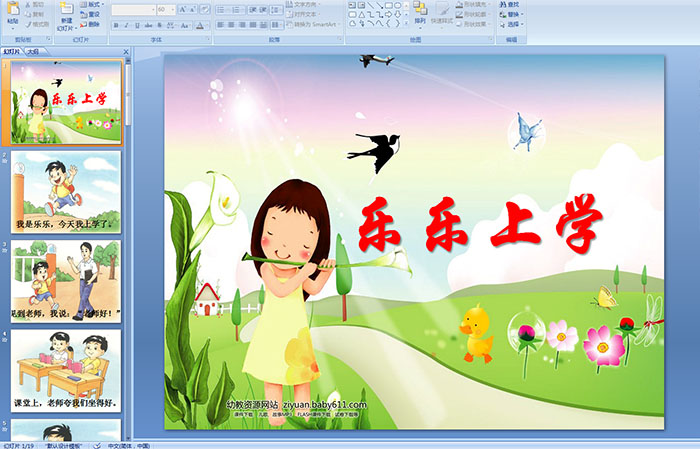This screenshot has height=449, width=700.
Task: Open the Line Spacing dropdown
Action: [277, 9]
